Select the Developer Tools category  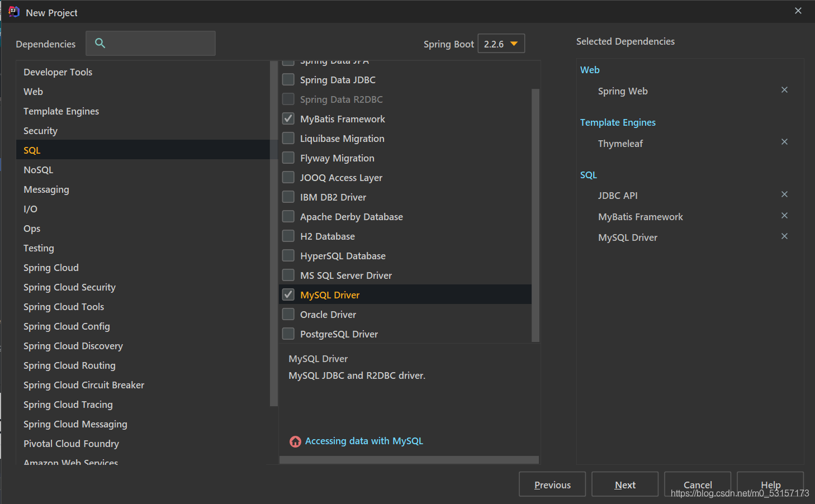coord(143,72)
